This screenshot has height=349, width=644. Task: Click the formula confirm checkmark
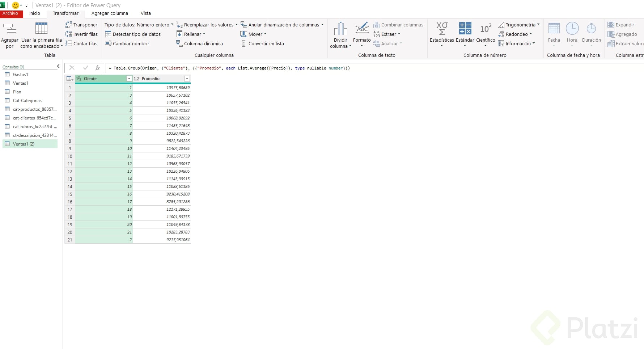coord(85,68)
